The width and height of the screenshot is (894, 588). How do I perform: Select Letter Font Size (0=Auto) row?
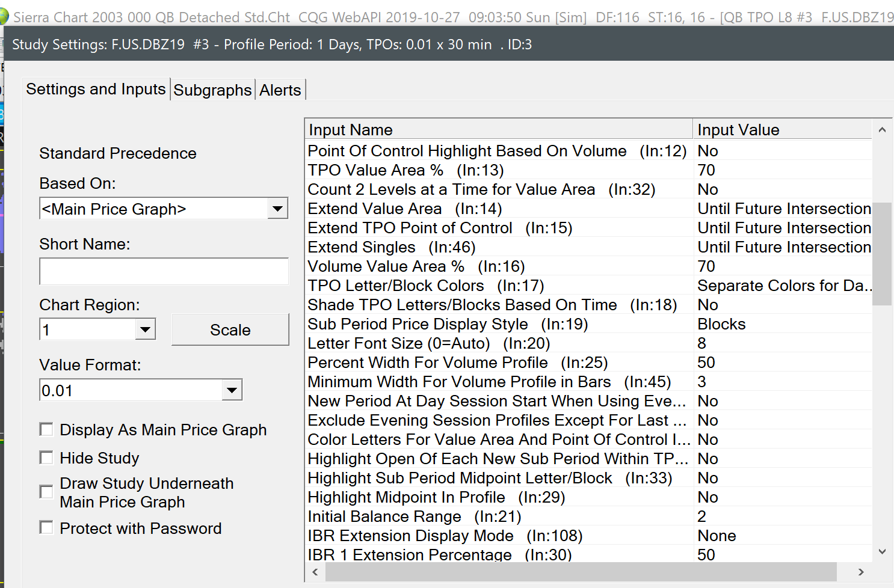(588, 343)
